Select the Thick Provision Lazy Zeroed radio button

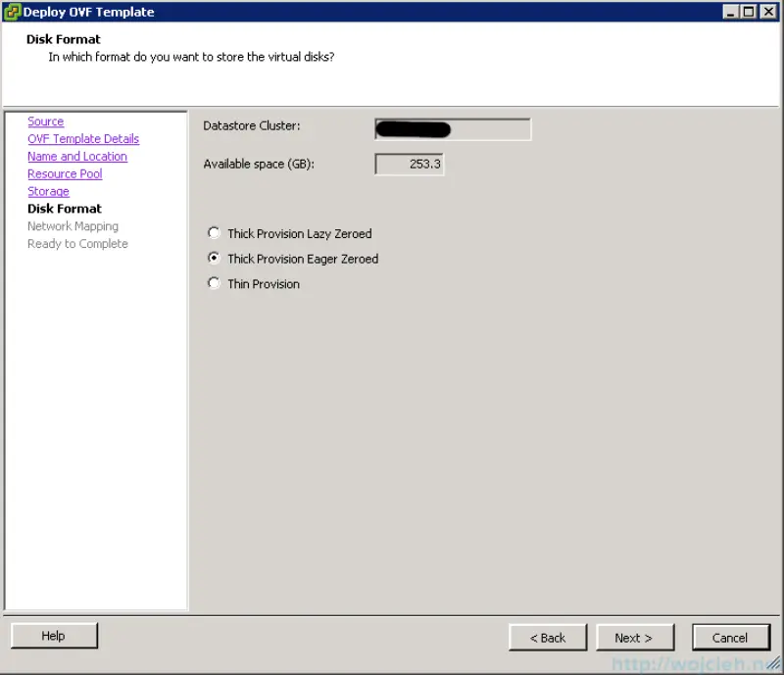point(214,233)
